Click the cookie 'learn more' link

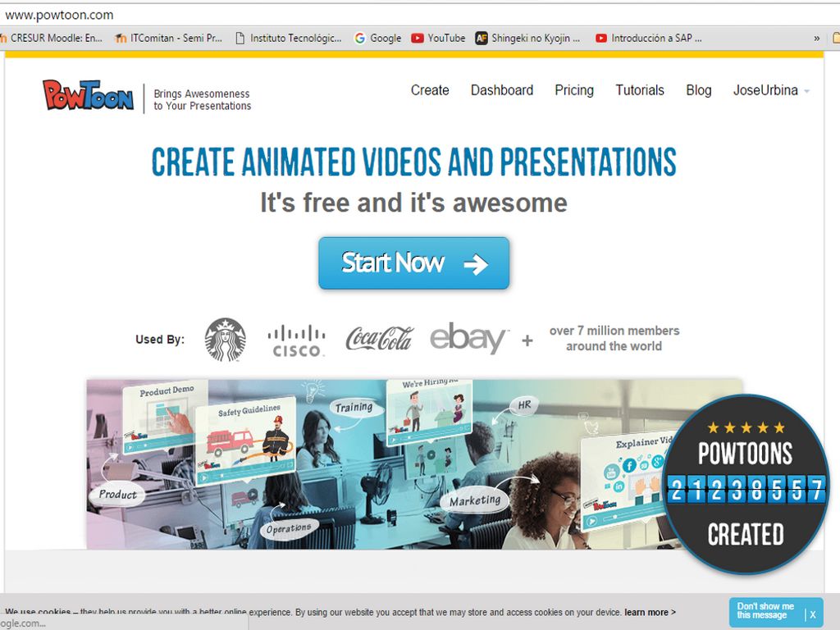(x=650, y=612)
